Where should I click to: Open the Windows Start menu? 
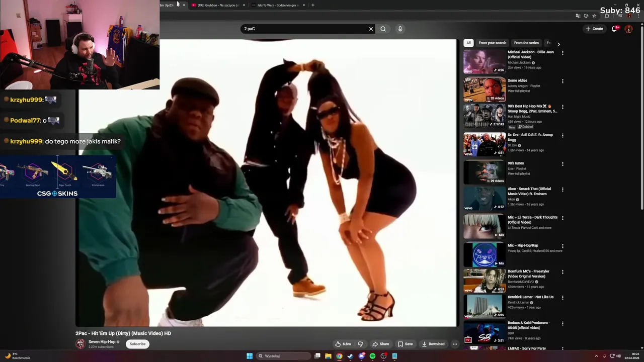250,356
